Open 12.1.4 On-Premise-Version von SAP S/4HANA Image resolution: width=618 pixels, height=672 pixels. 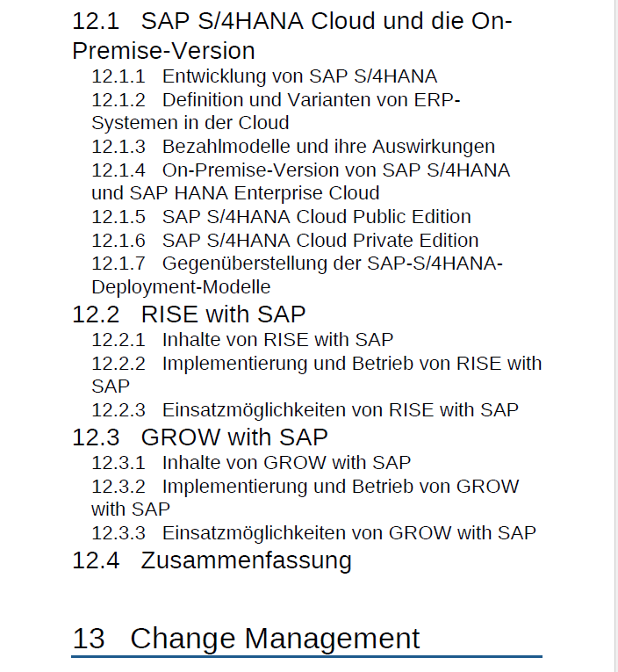[x=300, y=181]
